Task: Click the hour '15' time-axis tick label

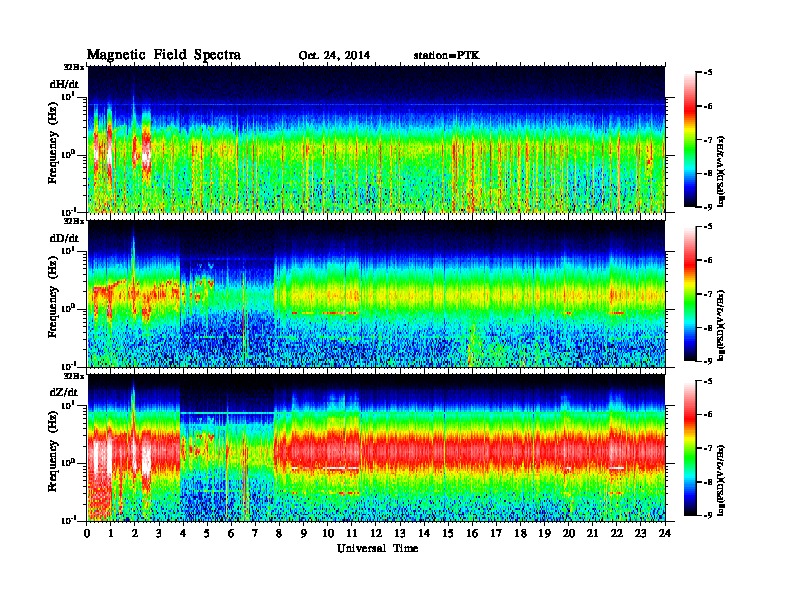Action: [448, 533]
